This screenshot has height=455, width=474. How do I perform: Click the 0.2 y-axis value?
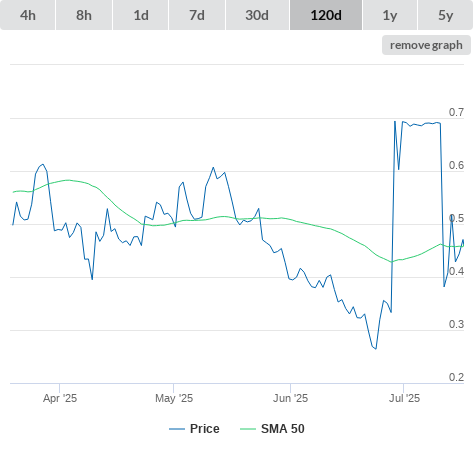tap(456, 377)
